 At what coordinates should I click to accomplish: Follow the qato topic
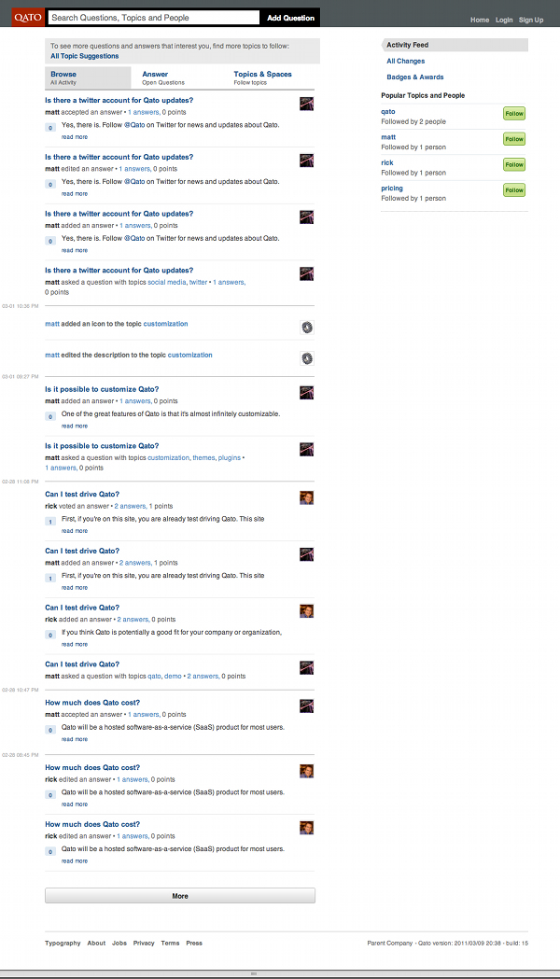[514, 114]
